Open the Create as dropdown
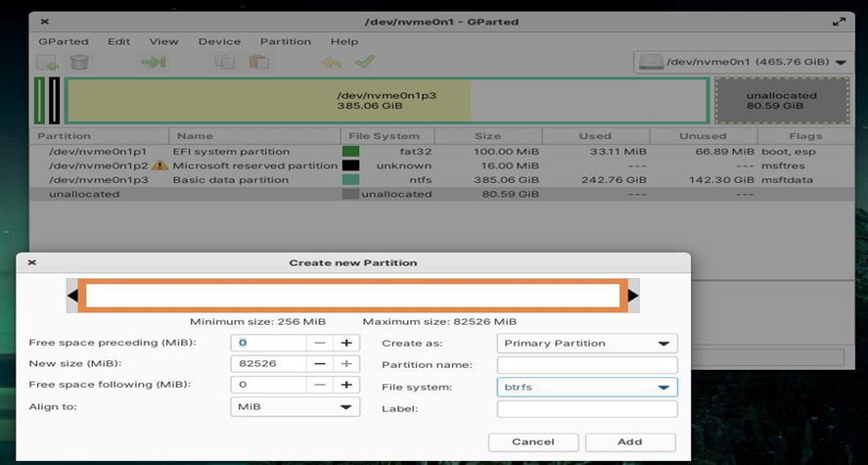868x465 pixels. (587, 343)
